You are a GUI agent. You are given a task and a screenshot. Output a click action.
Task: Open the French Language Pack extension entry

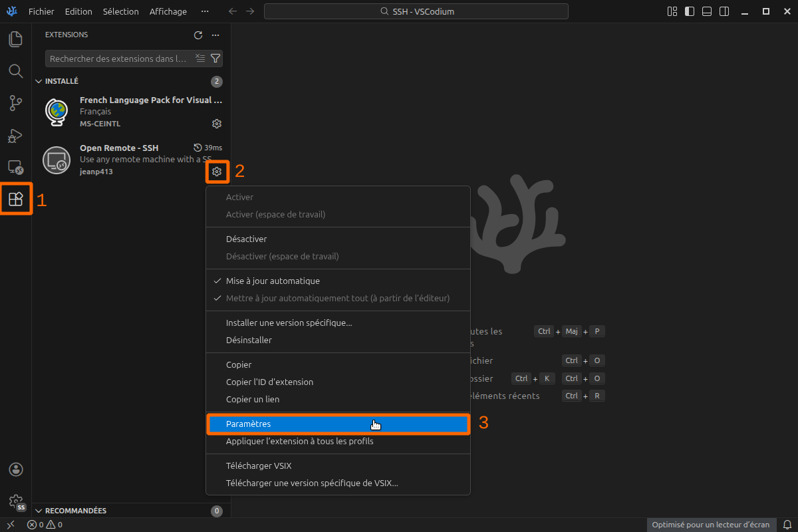[x=132, y=112]
